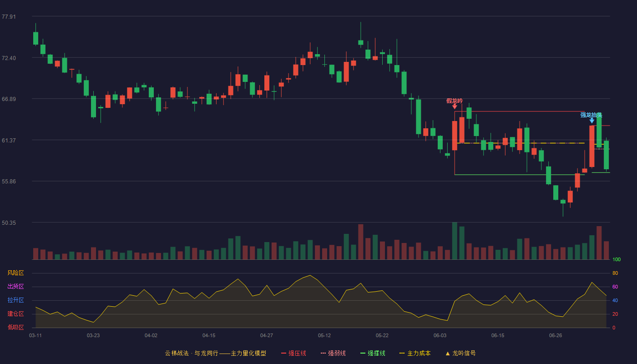Click the 低吸区 zone label
Screen dimensions: 637x364
15,327
